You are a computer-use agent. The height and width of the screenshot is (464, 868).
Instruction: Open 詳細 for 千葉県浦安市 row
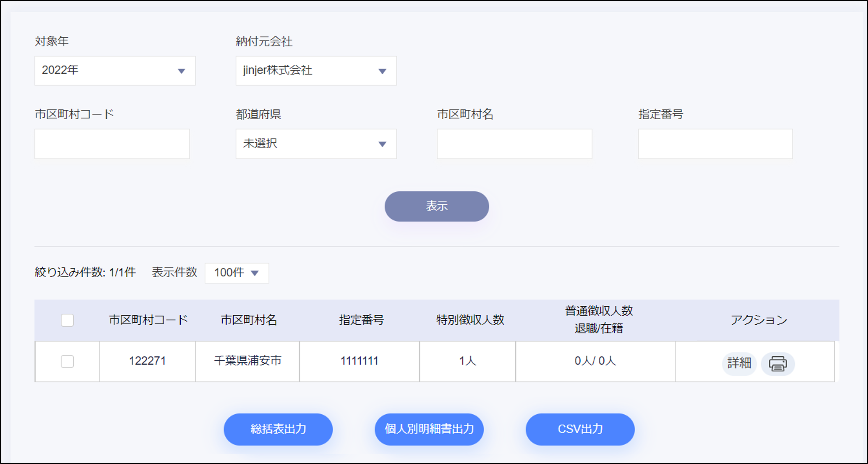pos(739,363)
